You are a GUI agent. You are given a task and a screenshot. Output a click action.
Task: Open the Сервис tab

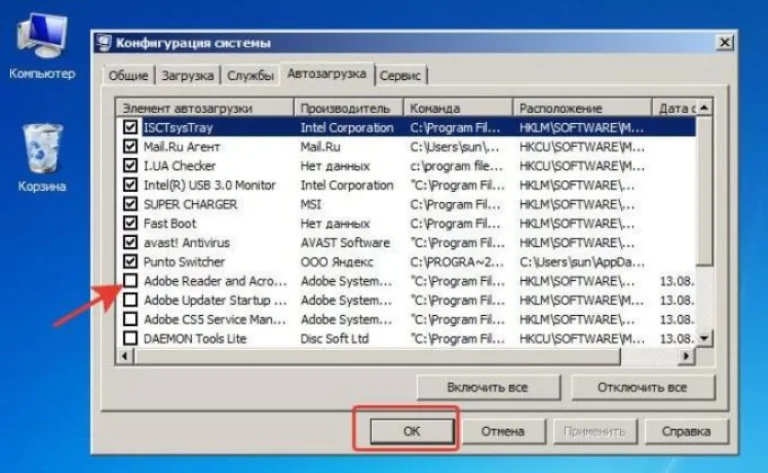pos(400,75)
